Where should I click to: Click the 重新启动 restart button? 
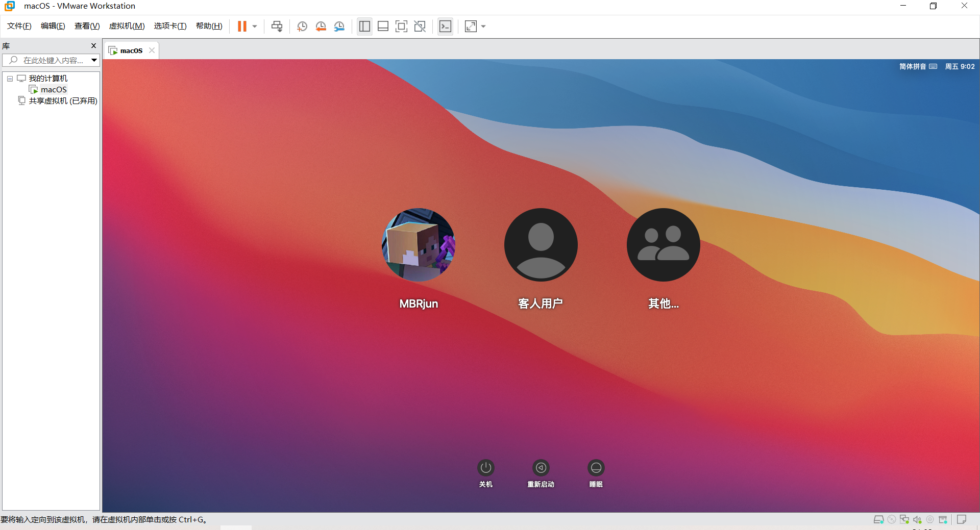541,468
